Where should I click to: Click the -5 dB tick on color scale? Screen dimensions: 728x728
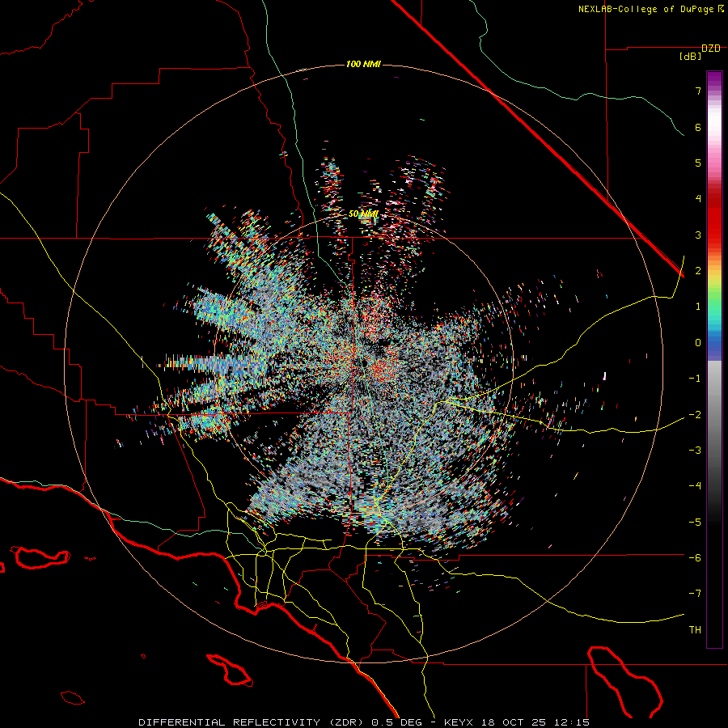[695, 523]
